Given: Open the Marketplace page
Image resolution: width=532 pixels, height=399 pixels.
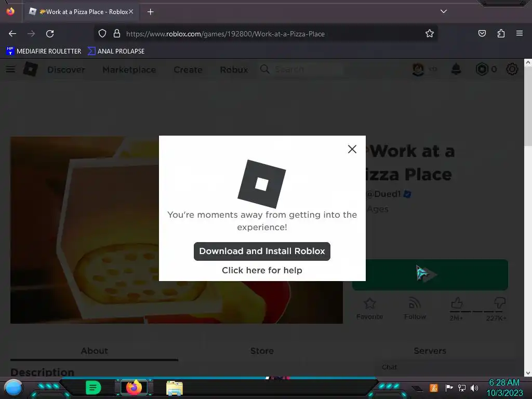Looking at the screenshot, I should click(x=129, y=70).
